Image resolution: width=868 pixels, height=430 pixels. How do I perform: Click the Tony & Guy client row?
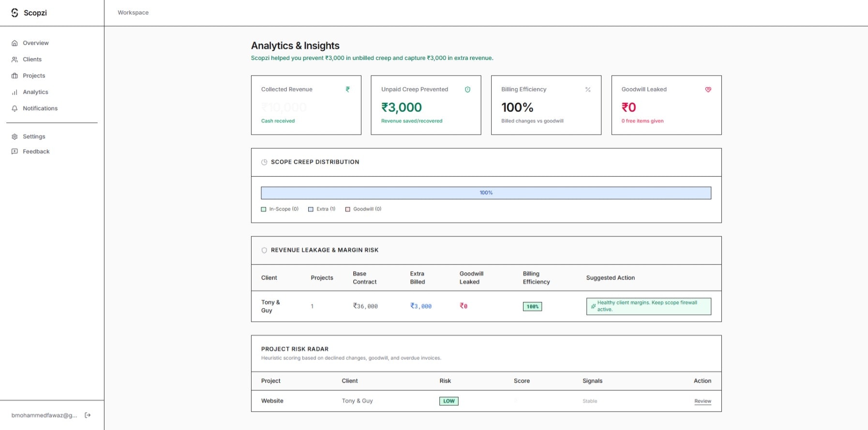point(486,306)
